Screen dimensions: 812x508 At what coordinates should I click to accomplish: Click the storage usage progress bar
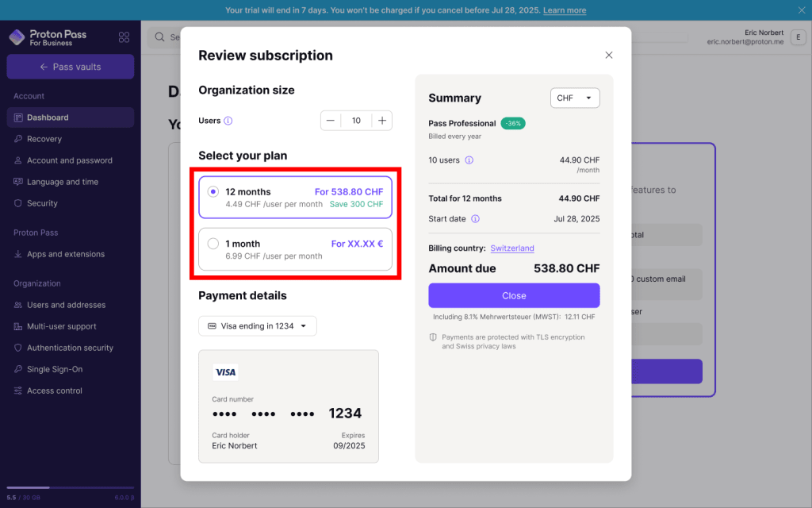point(70,488)
